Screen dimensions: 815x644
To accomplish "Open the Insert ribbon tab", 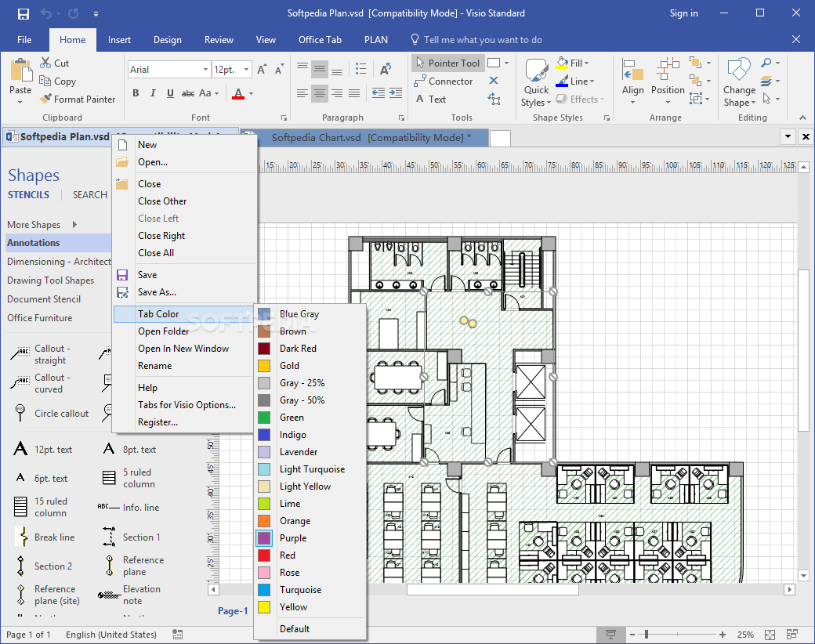I will tap(119, 40).
